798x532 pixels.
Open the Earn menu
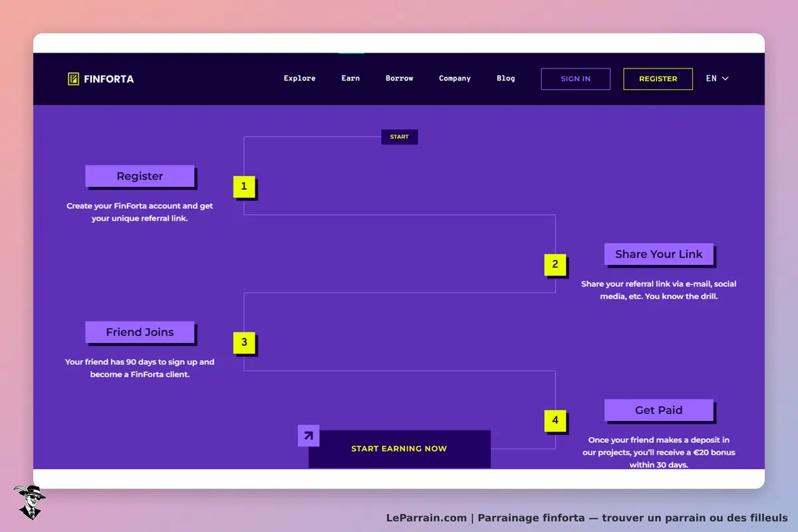point(350,78)
